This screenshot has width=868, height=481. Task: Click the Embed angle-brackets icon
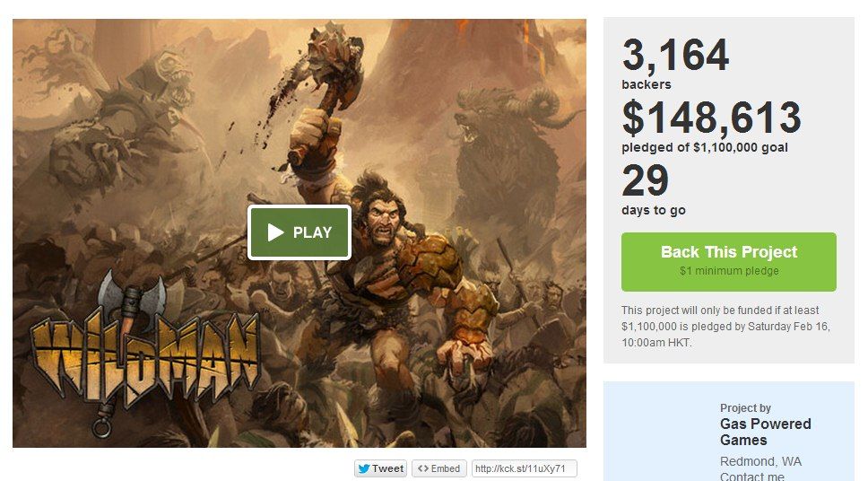(x=423, y=468)
